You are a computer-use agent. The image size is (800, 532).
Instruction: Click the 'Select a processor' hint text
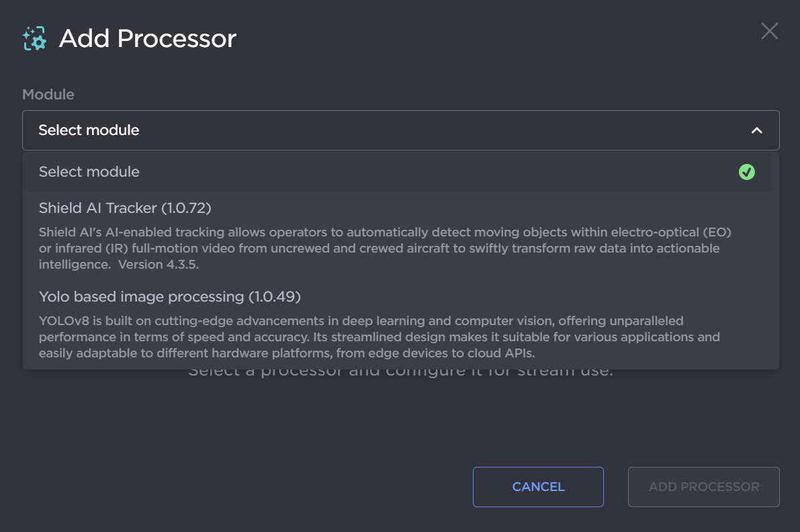click(400, 371)
